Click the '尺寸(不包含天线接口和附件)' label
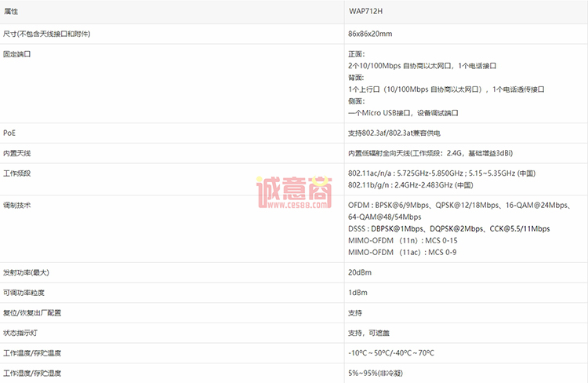Screen dimensions: 588x383 point(47,34)
